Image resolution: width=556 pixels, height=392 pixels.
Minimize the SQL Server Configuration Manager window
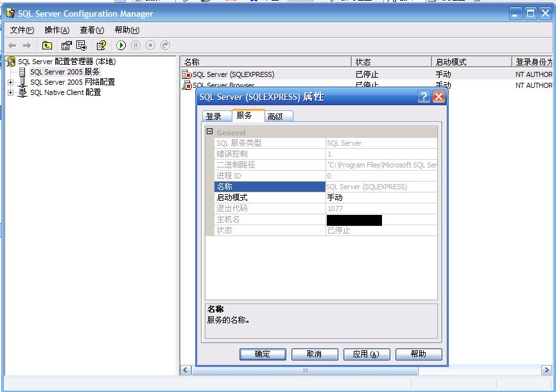tap(516, 14)
